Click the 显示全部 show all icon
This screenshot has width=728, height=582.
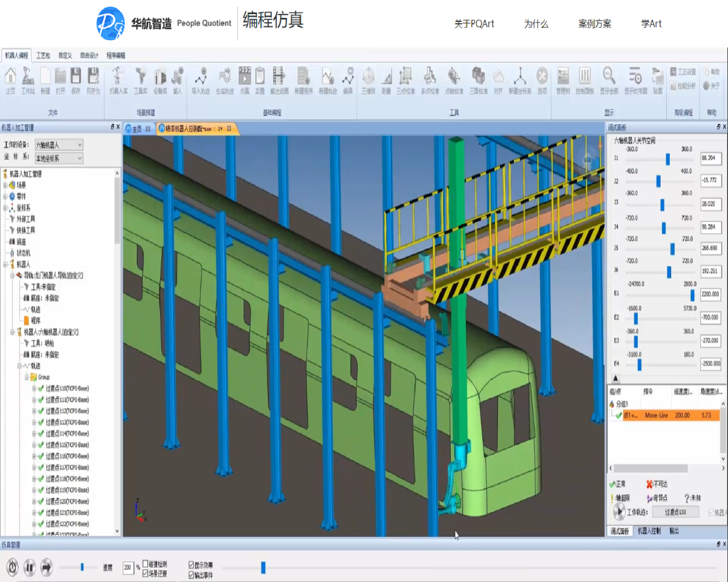pos(609,80)
